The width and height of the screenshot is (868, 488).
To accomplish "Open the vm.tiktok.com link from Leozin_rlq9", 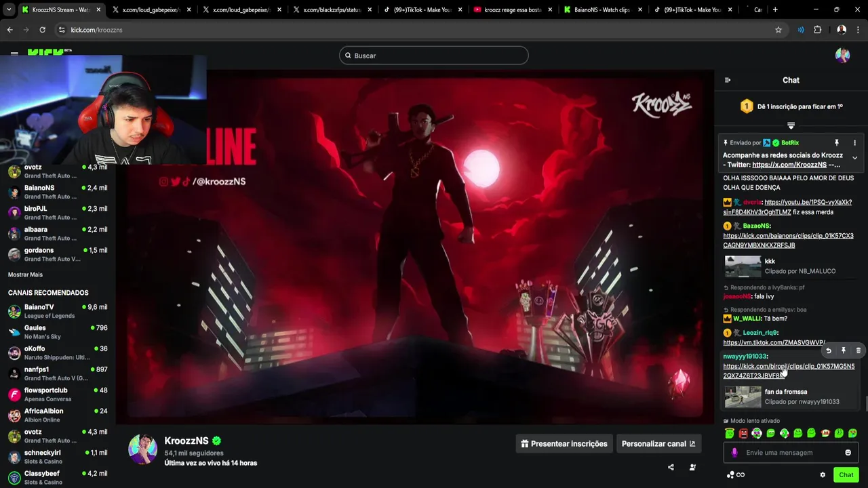I will tap(774, 343).
